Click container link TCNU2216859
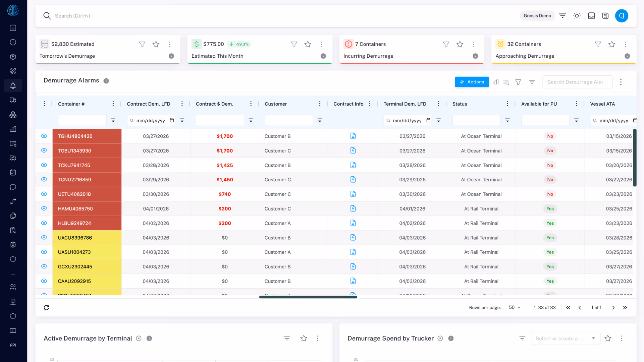644x362 pixels. pyautogui.click(x=74, y=180)
